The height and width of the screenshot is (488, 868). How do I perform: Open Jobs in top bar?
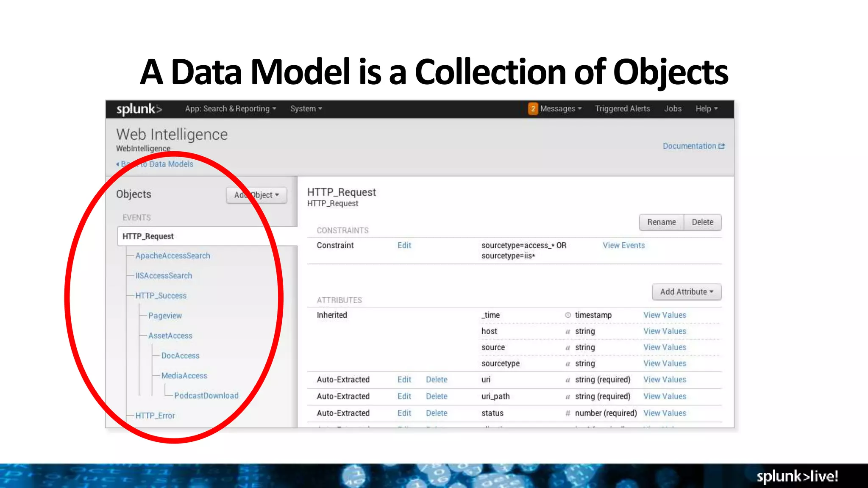673,109
